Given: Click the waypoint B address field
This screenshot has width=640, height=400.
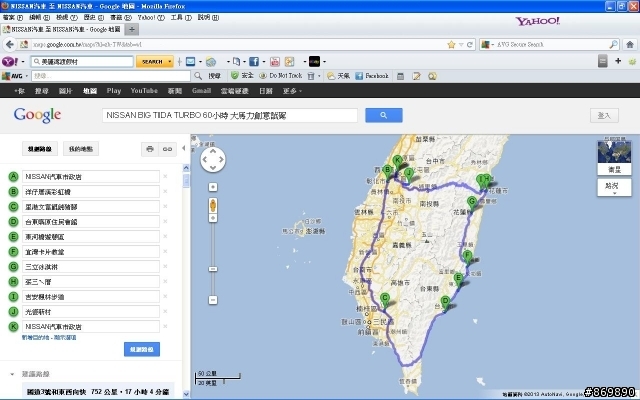Looking at the screenshot, I should tap(91, 191).
